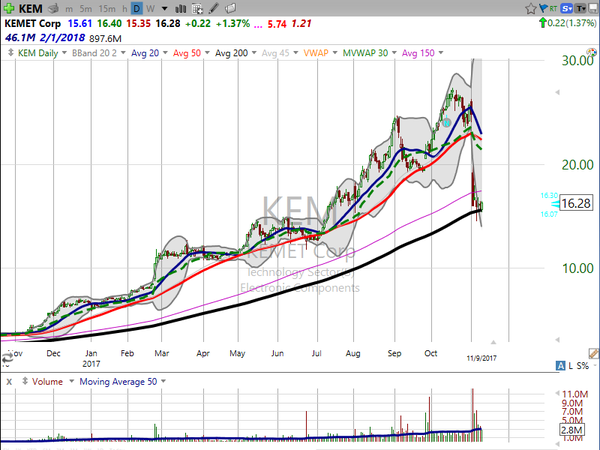Open the chart type bars icon

pos(181,8)
